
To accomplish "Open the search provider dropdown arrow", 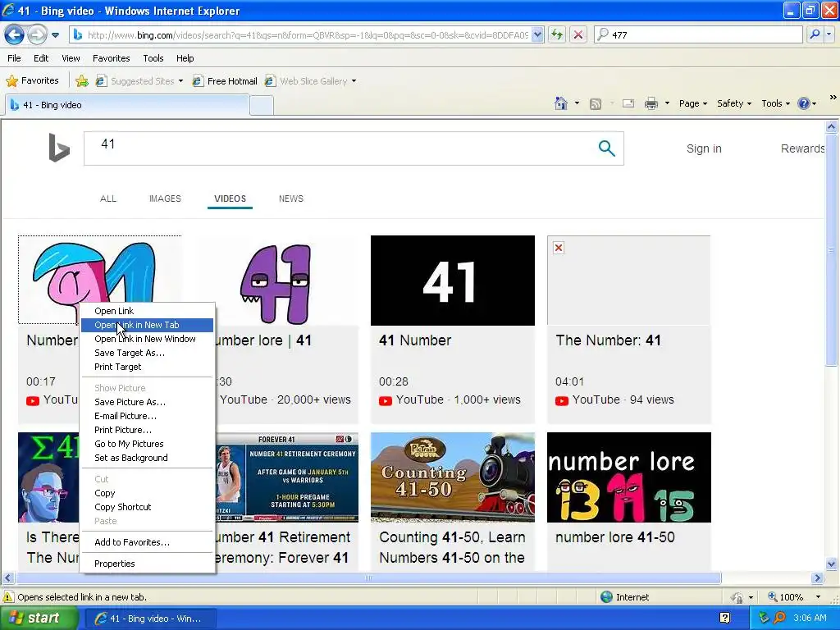I will tap(829, 34).
